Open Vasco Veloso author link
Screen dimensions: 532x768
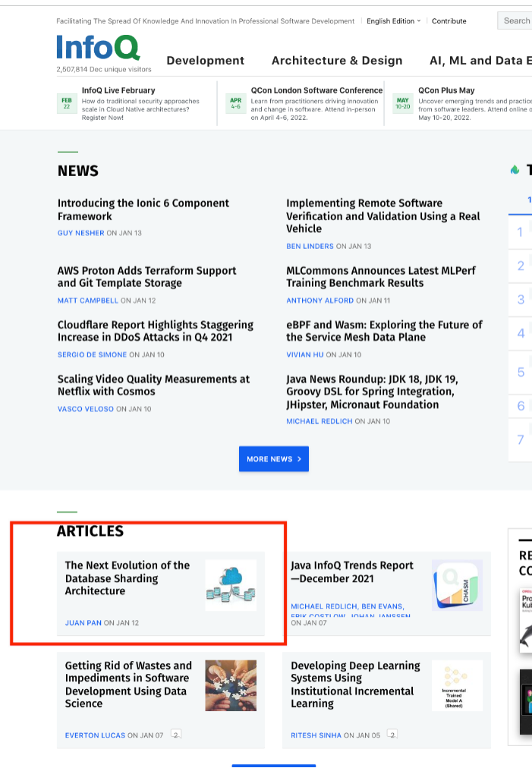pos(85,409)
